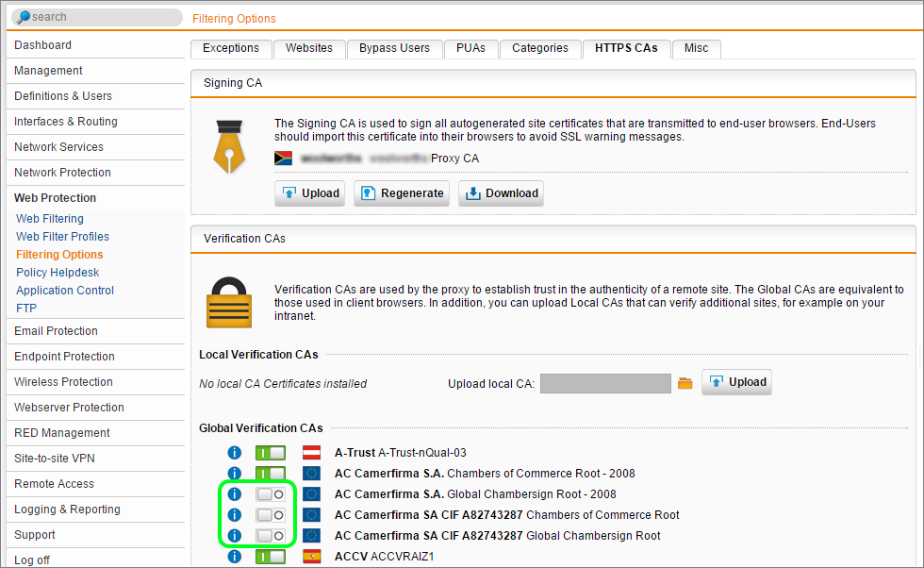The height and width of the screenshot is (568, 924).
Task: Click the Spanish flag of ACCV ACCVRAIZ1
Action: pos(312,556)
